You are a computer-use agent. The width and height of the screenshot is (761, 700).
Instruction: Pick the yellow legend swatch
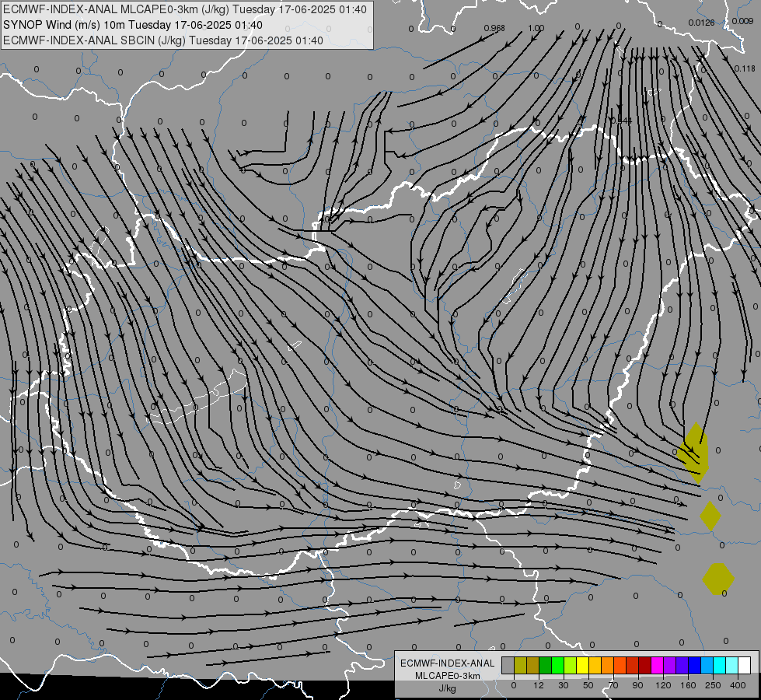582,665
